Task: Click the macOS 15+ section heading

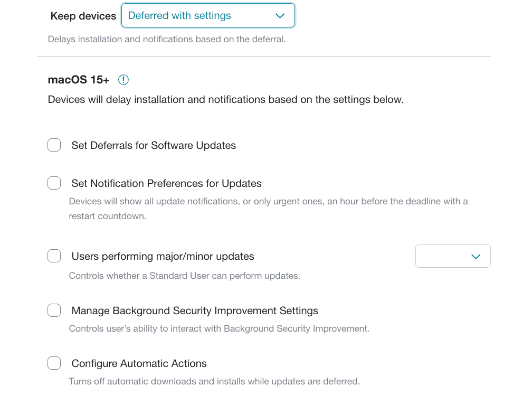Action: [x=79, y=80]
